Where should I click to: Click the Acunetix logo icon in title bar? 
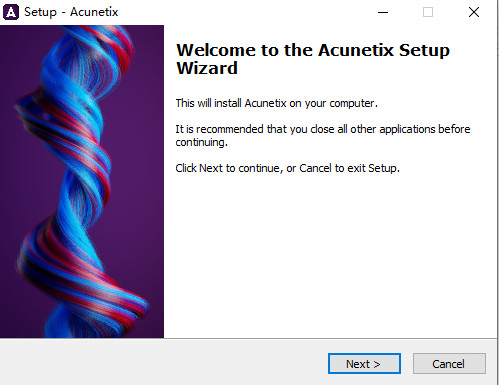pos(11,12)
